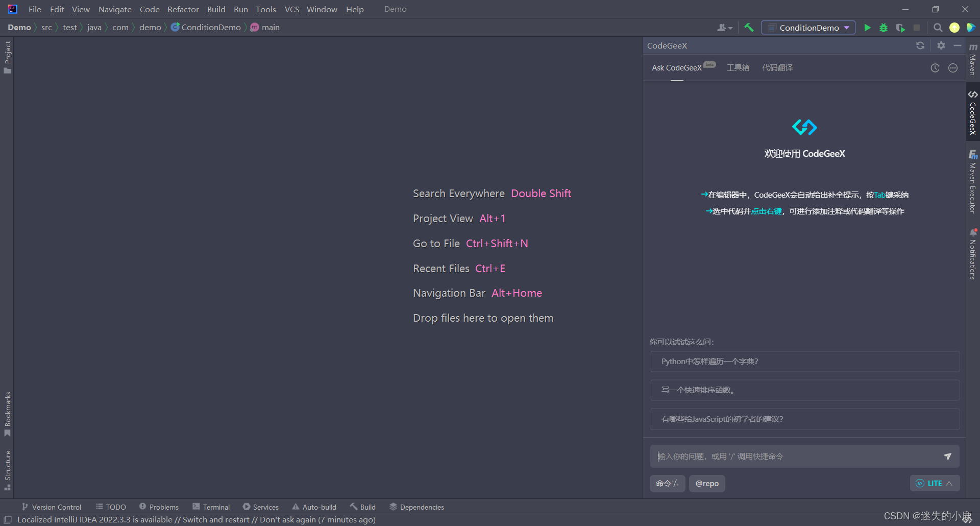
Task: Click the ConditionDemo class breadcrumb
Action: (x=206, y=28)
